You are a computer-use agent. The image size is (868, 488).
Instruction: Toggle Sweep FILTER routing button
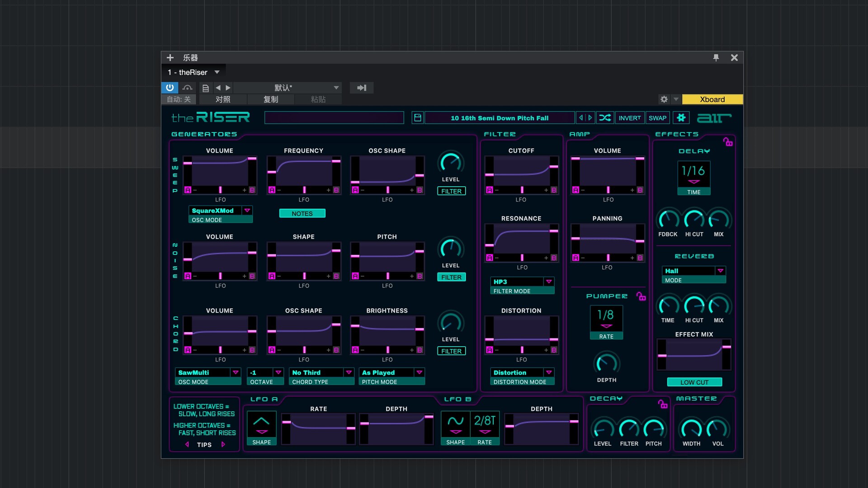tap(451, 191)
